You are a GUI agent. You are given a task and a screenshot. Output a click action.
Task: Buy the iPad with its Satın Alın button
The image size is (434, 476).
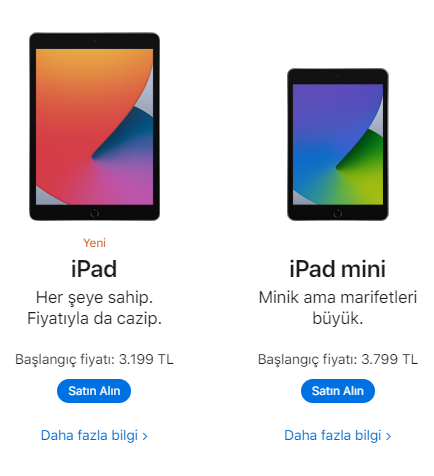(94, 391)
